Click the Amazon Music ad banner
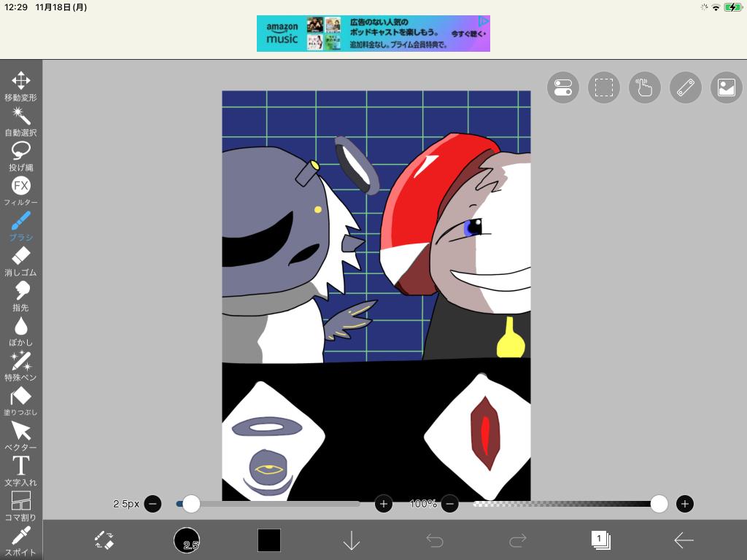 [373, 34]
